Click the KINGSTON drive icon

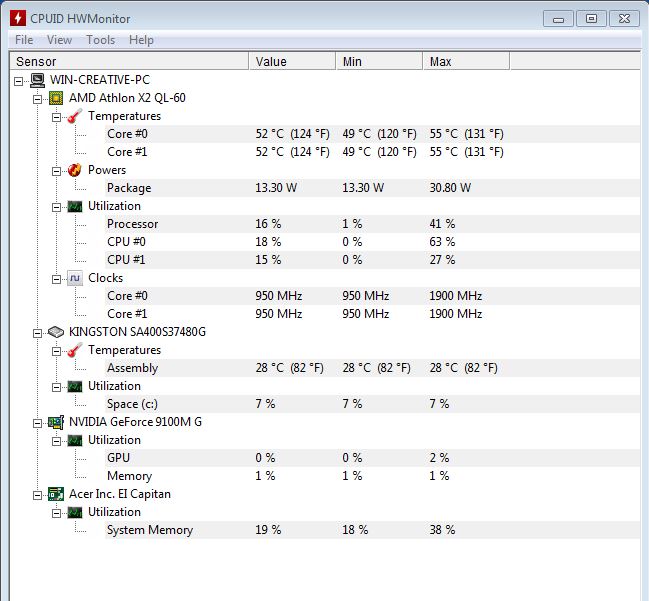[x=56, y=332]
